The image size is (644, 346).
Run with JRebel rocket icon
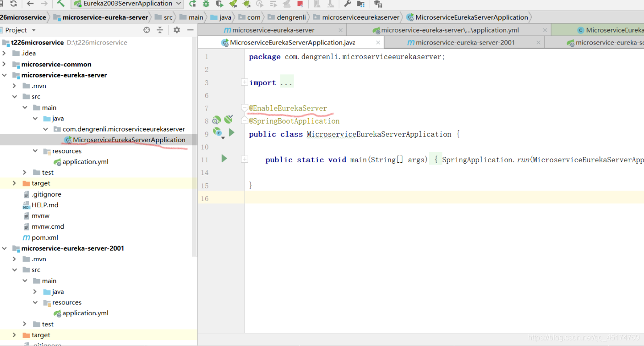234,4
